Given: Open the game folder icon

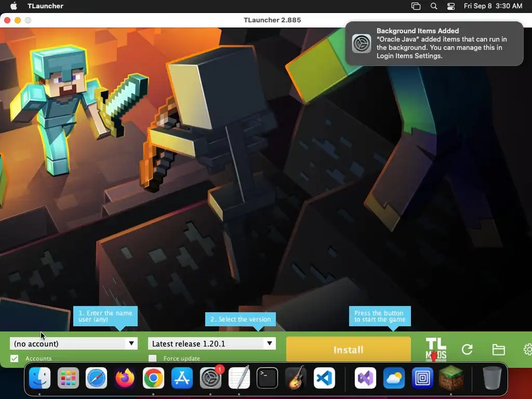Looking at the screenshot, I should 498,350.
